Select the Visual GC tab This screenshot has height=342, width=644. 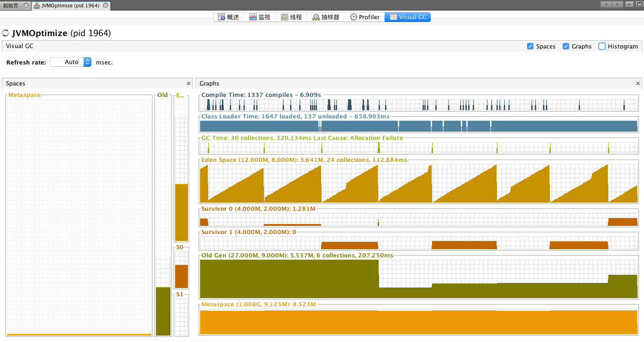coord(407,17)
